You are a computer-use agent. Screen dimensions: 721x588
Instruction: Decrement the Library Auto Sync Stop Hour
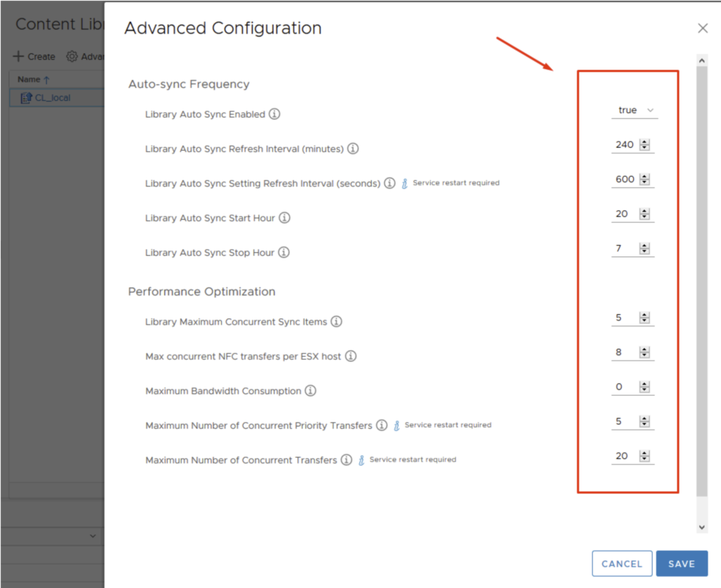click(645, 251)
